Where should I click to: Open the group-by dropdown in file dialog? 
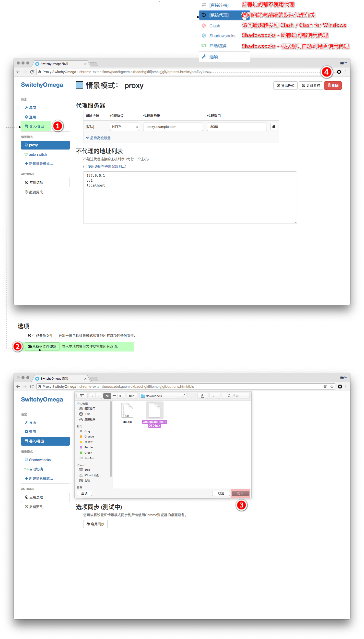132,396
